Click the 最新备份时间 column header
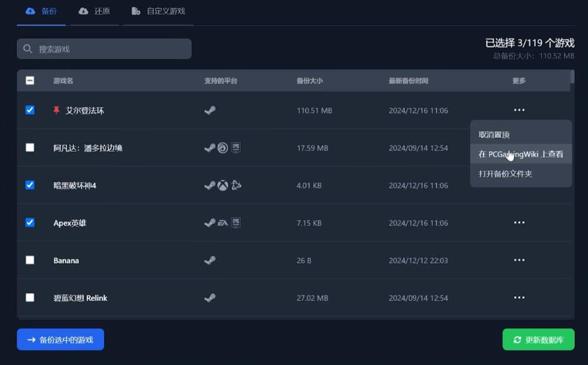 coord(408,81)
